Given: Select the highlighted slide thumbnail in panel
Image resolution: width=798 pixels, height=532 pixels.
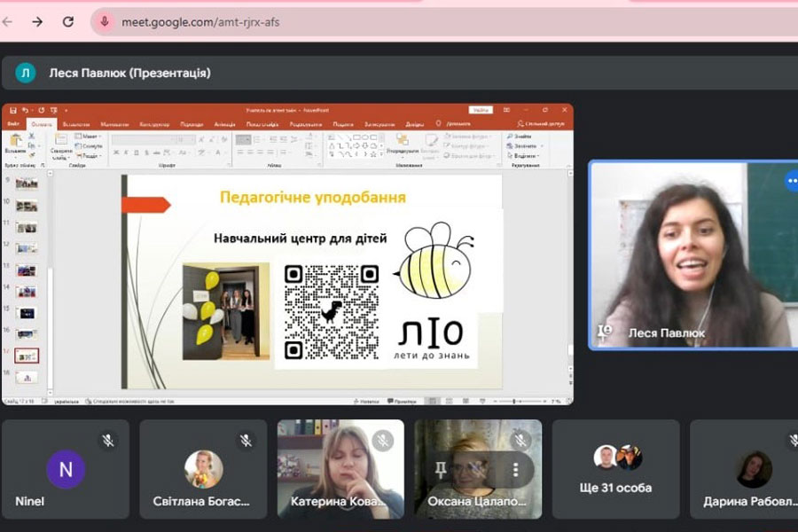Looking at the screenshot, I should tap(27, 356).
